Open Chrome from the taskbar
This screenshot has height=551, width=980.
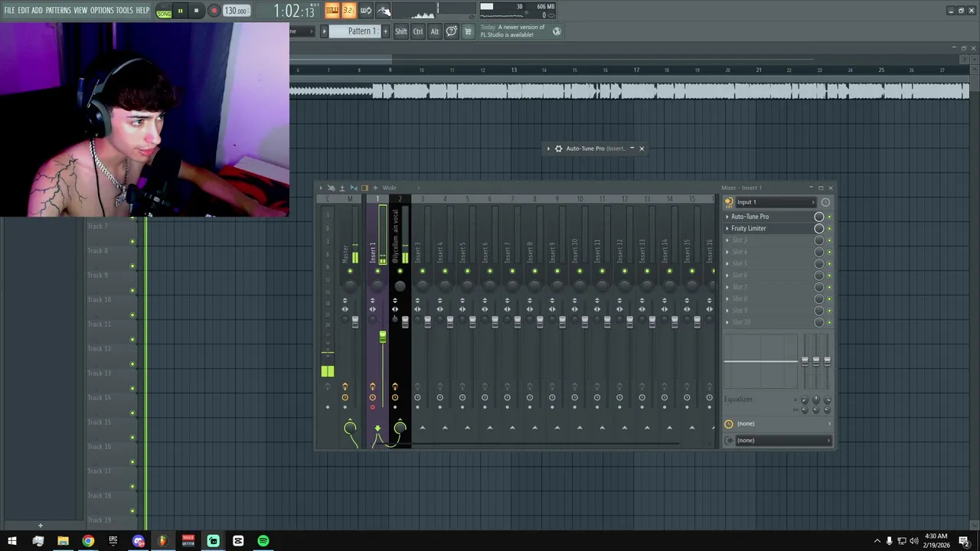[x=88, y=541]
